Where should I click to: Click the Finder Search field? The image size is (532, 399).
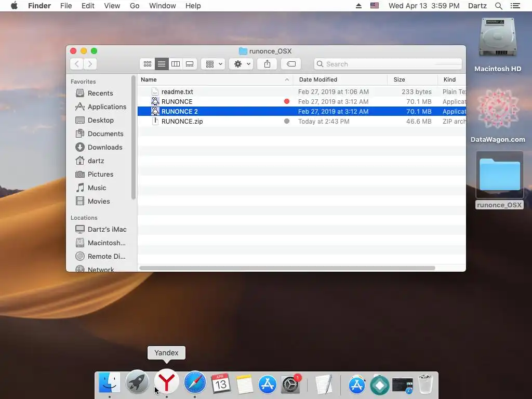click(388, 64)
